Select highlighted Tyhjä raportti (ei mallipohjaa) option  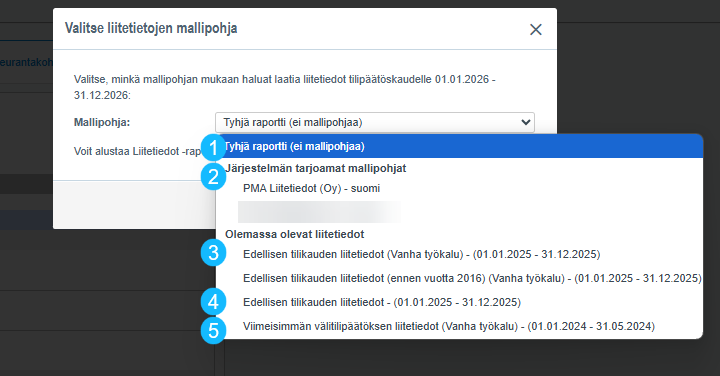(459, 146)
